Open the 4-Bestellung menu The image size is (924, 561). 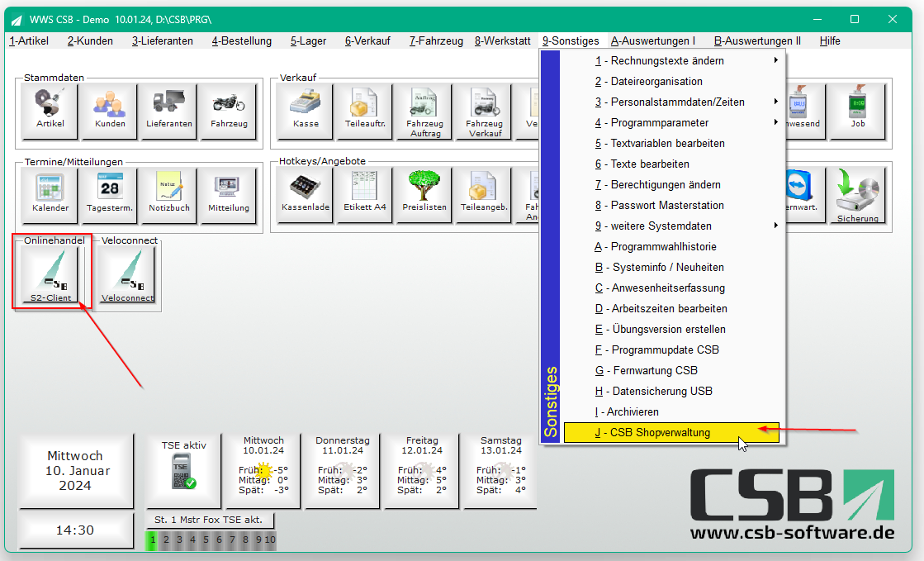coord(242,40)
